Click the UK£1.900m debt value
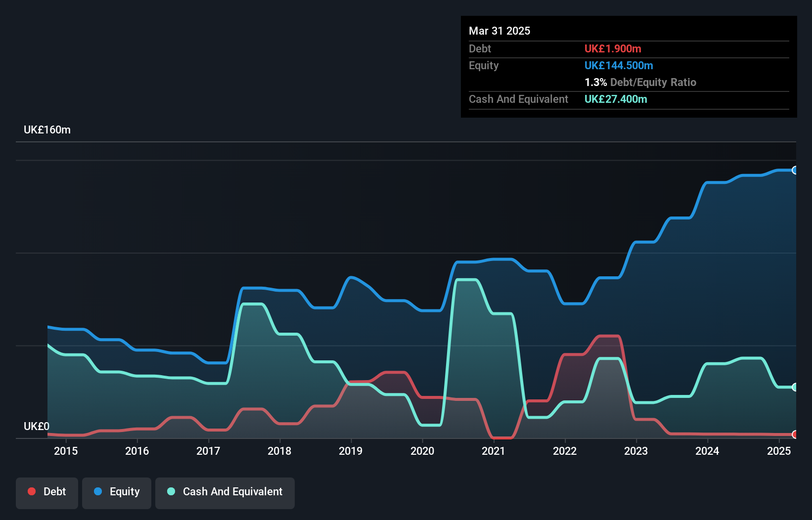Image resolution: width=812 pixels, height=520 pixels. 613,48
